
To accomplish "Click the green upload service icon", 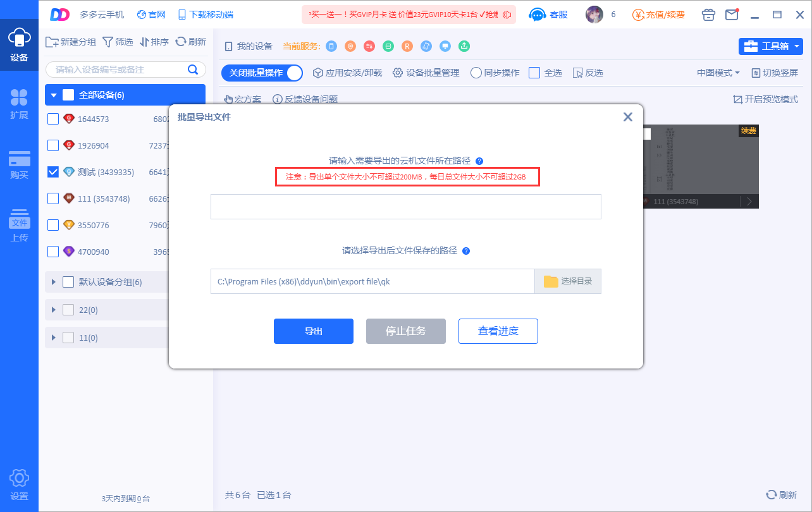I will 464,46.
